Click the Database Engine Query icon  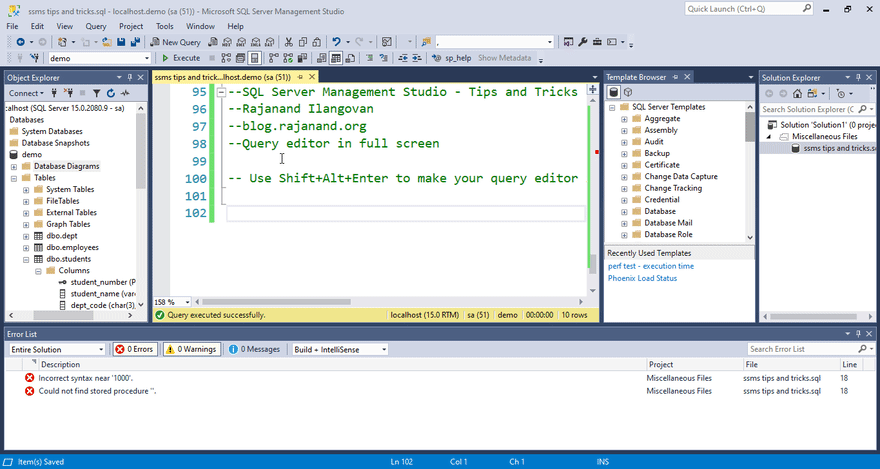[212, 42]
